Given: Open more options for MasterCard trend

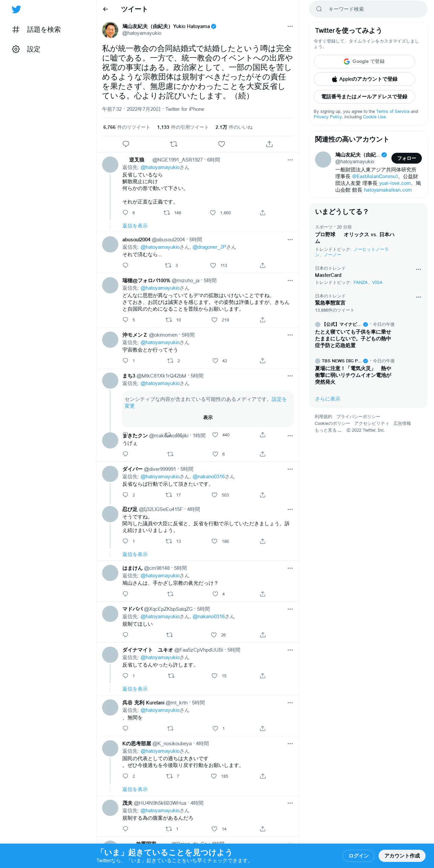Looking at the screenshot, I should coord(418,269).
